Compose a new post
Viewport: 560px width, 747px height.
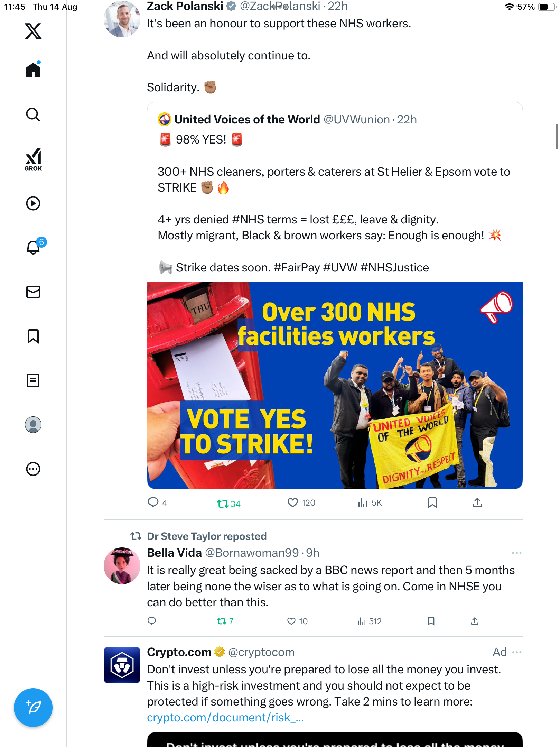click(33, 707)
